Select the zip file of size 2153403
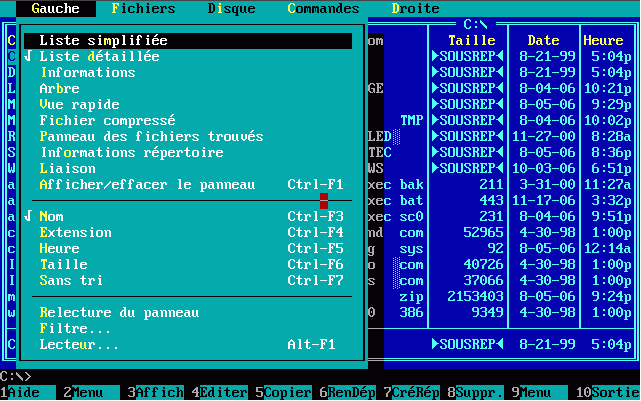 [x=500, y=297]
